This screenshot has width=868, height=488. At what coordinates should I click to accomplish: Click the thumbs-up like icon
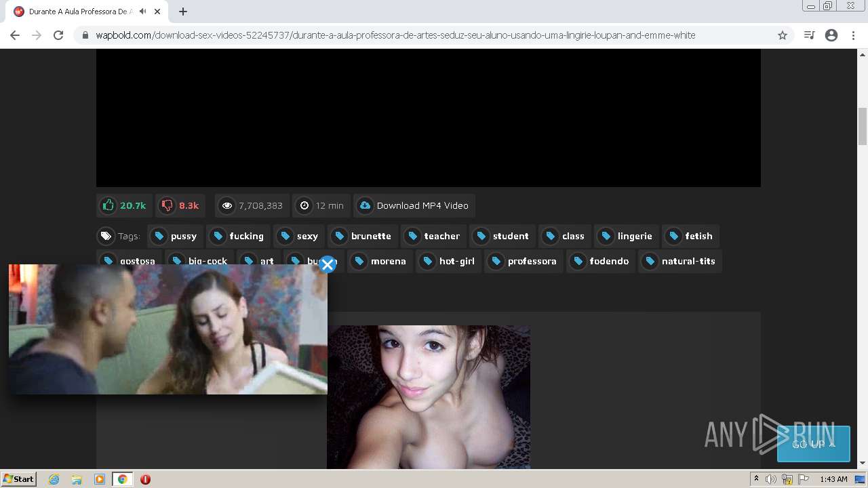[108, 205]
